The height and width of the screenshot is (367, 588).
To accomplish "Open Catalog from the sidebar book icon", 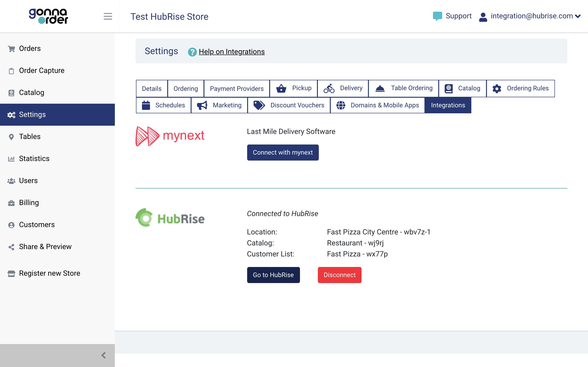I will (x=11, y=92).
